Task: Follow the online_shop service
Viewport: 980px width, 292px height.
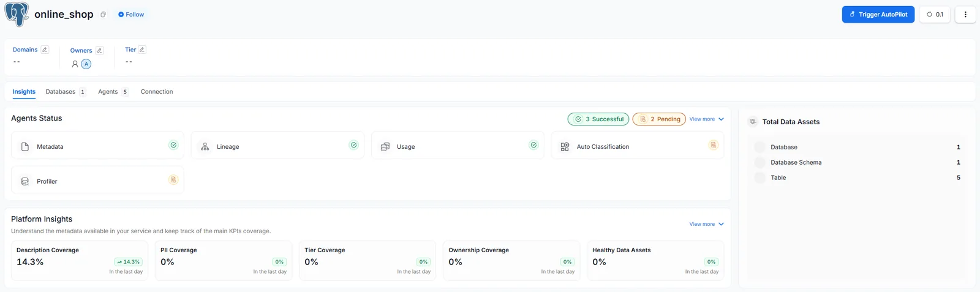Action: click(x=131, y=15)
